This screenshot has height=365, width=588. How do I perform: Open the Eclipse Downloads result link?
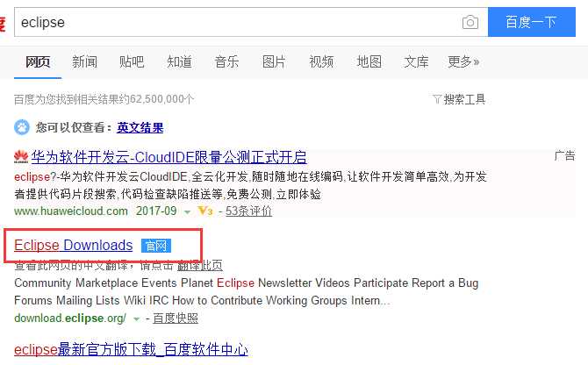point(74,246)
